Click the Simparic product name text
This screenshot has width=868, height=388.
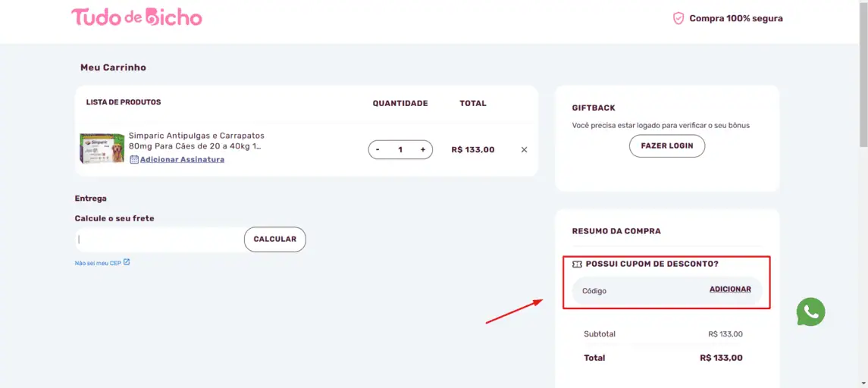click(196, 141)
